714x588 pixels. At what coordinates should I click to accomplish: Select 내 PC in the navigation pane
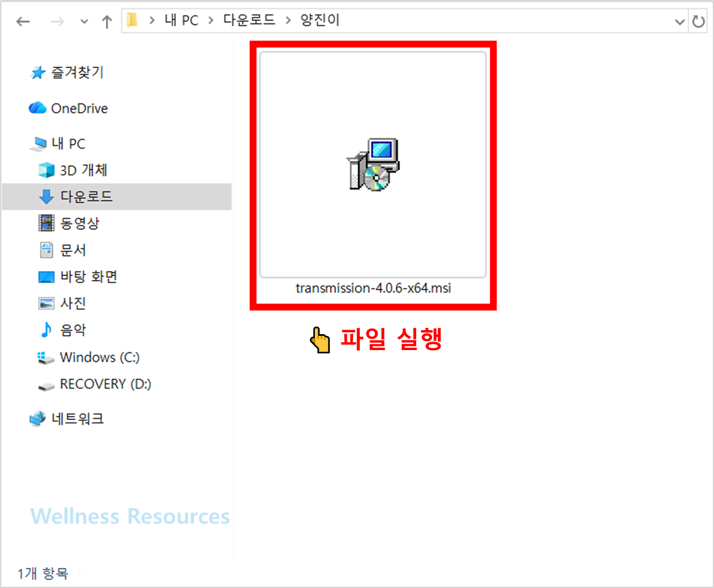68,143
